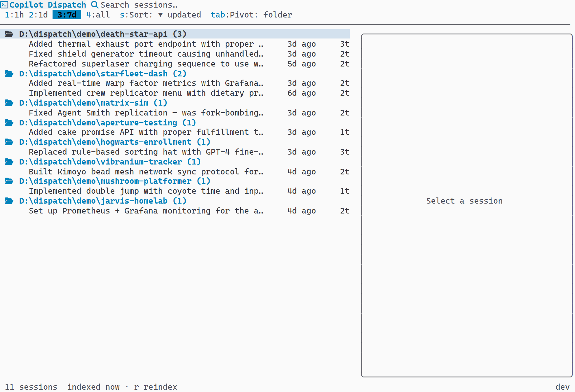Click the jarvis-homelab folder icon
This screenshot has height=392, width=575.
point(9,201)
